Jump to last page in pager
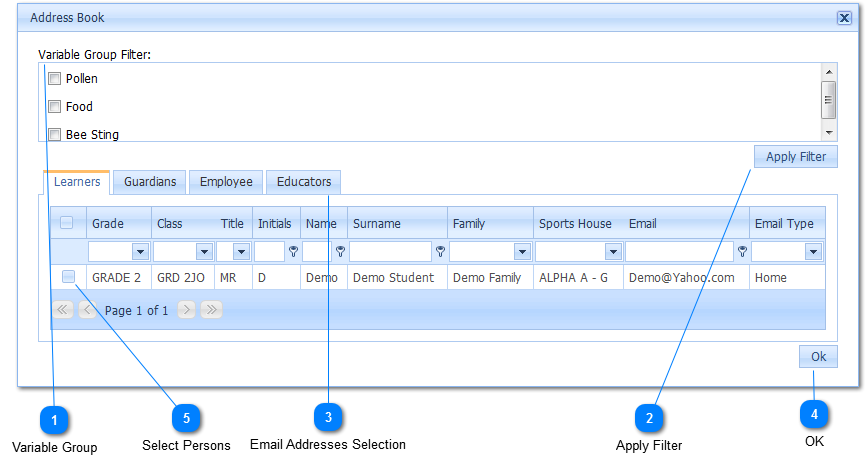 click(211, 311)
